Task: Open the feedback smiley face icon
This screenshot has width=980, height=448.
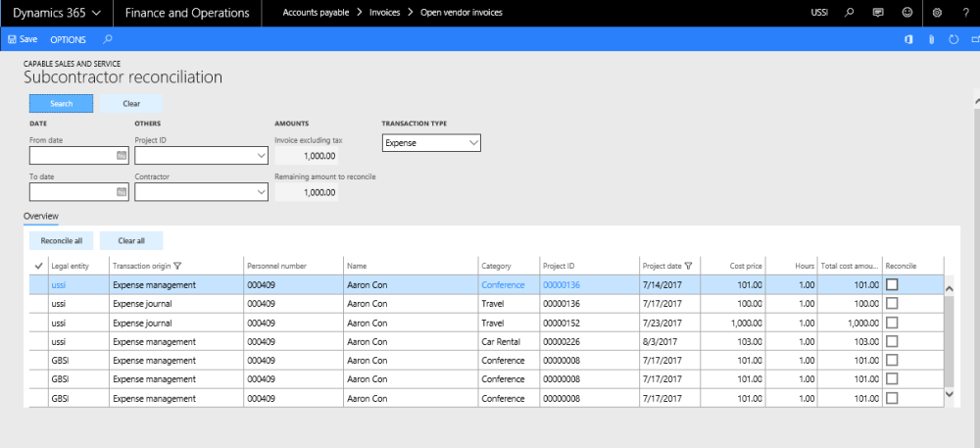Action: [x=906, y=13]
